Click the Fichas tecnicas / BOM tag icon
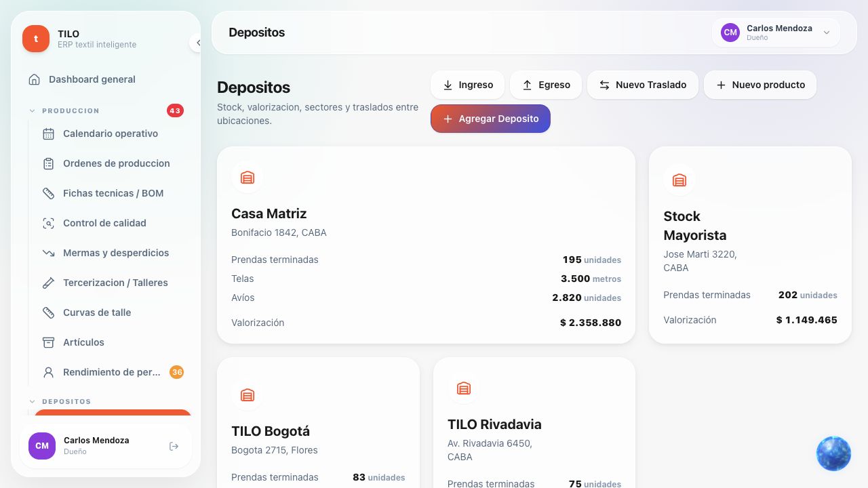 (48, 193)
